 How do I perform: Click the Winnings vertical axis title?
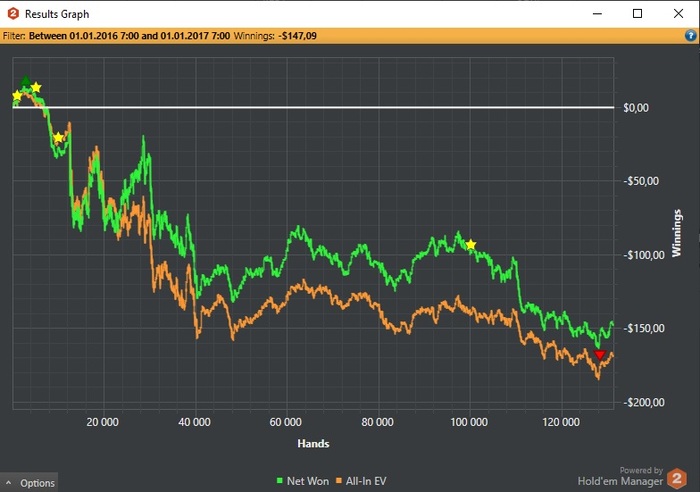pos(677,233)
